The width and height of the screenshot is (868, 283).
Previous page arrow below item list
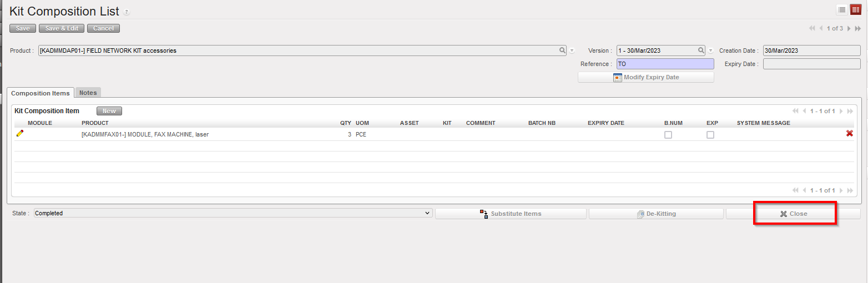[x=804, y=190]
